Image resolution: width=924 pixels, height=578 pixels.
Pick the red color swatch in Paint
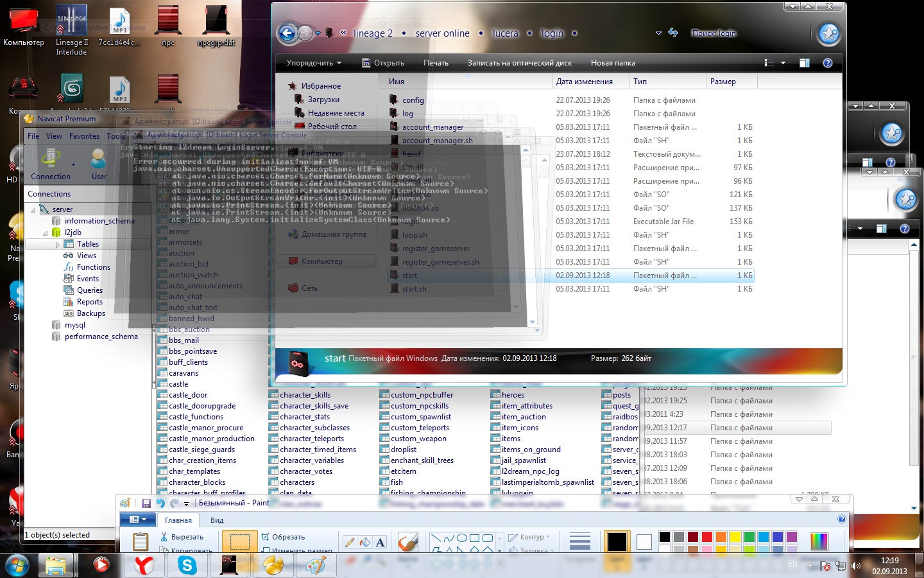coord(706,537)
